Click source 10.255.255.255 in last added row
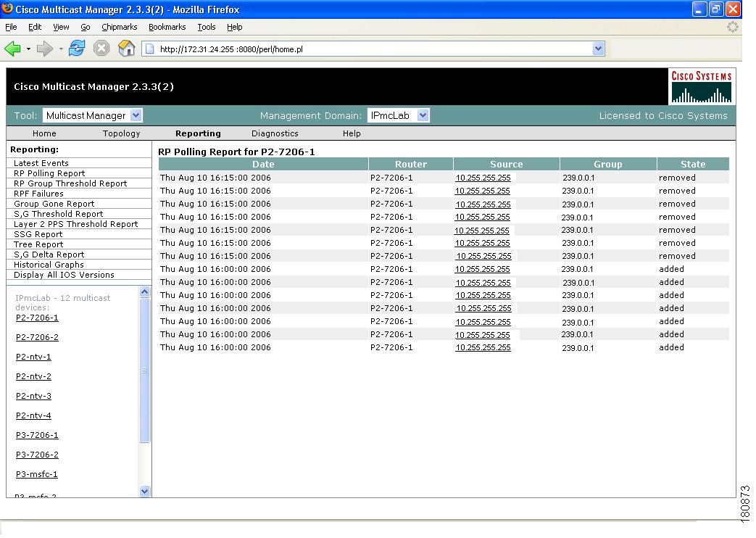Screen dimensions: 756x538 click(x=483, y=347)
